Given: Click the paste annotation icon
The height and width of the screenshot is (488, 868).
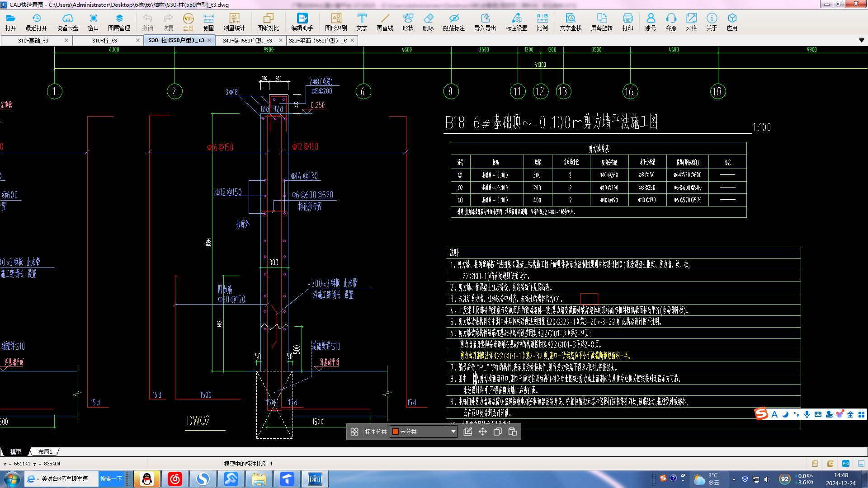Looking at the screenshot, I should coord(513,432).
